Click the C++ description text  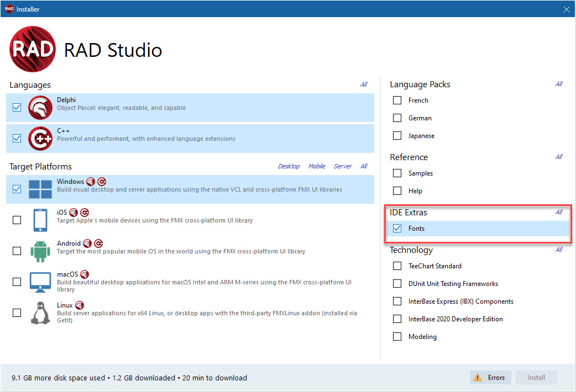point(146,139)
